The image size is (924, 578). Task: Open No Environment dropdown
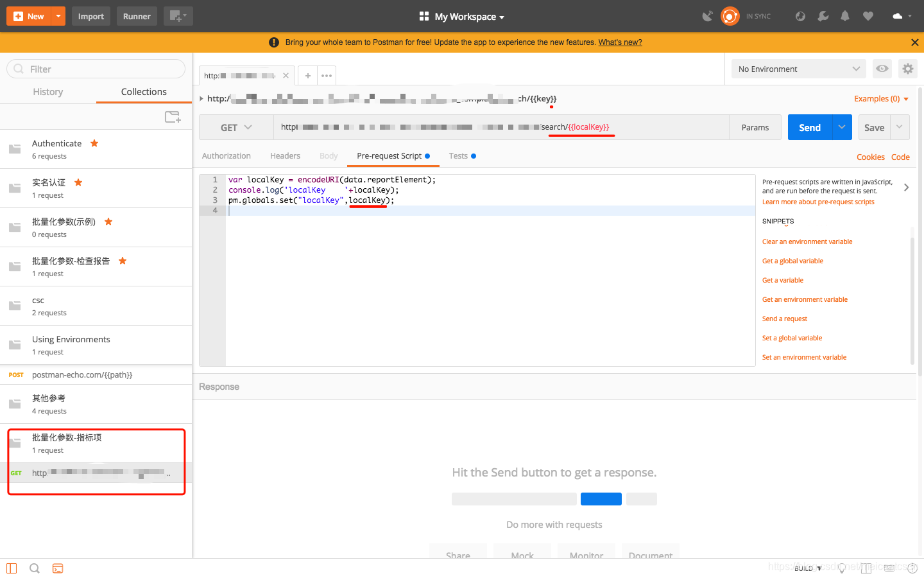(799, 69)
